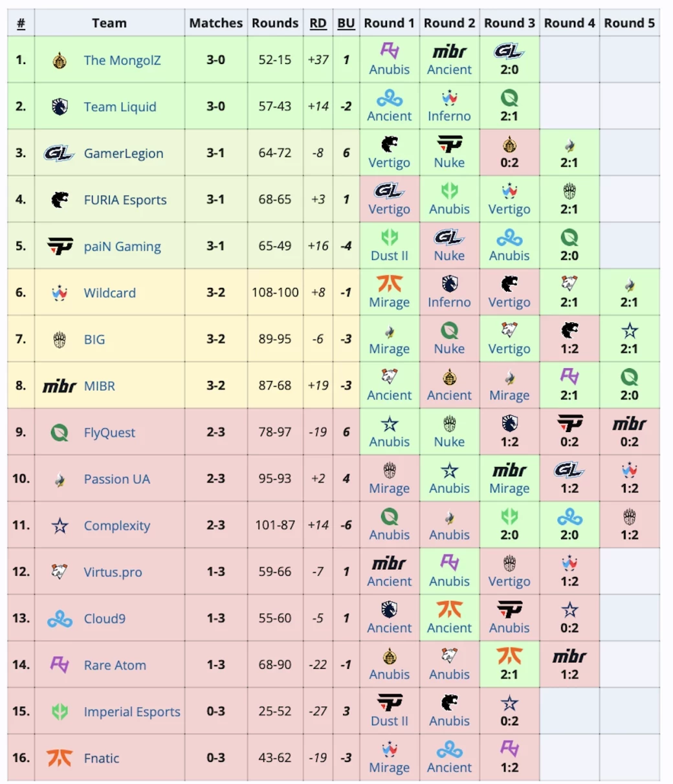Click the BU column header abbreviation
The width and height of the screenshot is (673, 784).
click(346, 23)
